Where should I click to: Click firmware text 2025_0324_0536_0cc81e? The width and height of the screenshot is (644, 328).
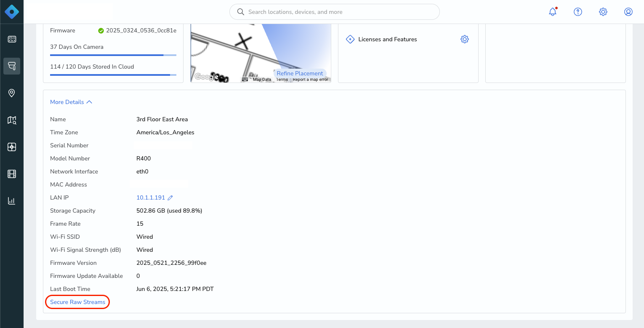click(x=141, y=30)
